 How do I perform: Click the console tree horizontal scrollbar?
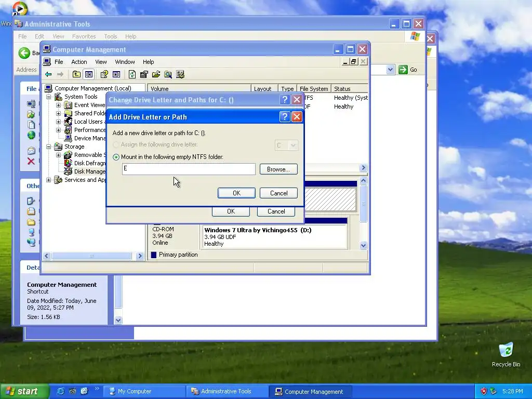[x=91, y=256]
